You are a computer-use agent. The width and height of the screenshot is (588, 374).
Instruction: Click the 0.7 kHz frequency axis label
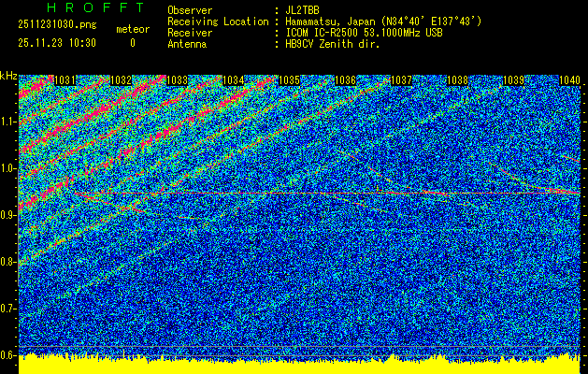[x=8, y=309]
